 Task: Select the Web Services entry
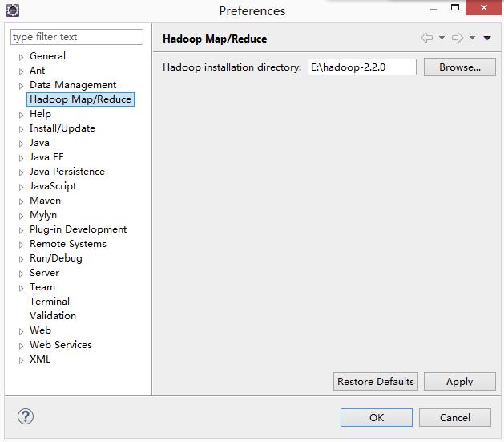click(x=61, y=345)
